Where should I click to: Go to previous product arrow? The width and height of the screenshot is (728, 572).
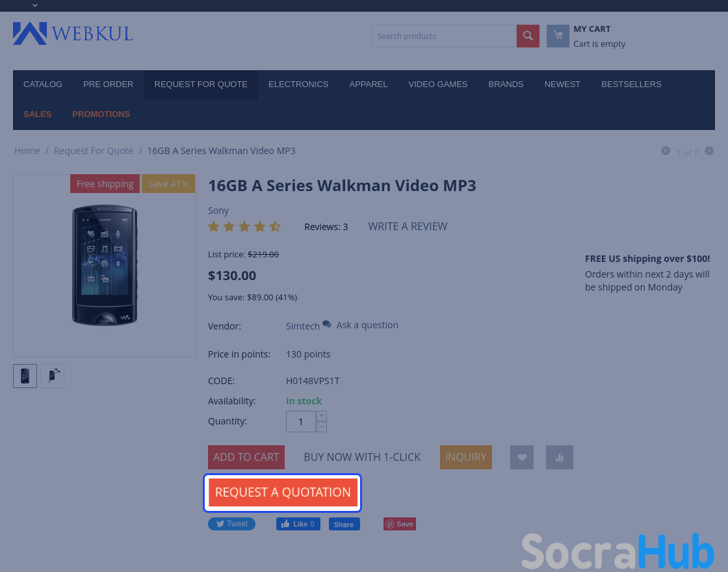(666, 151)
